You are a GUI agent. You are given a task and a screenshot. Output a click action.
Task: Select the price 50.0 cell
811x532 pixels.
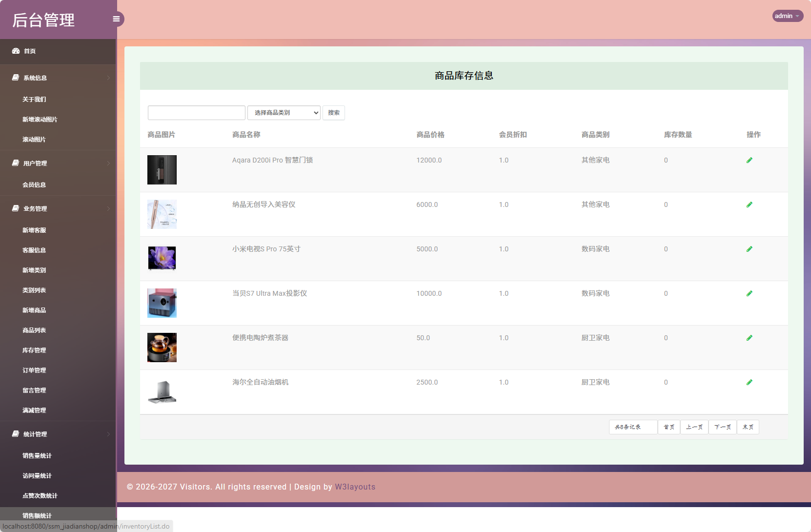coord(423,338)
